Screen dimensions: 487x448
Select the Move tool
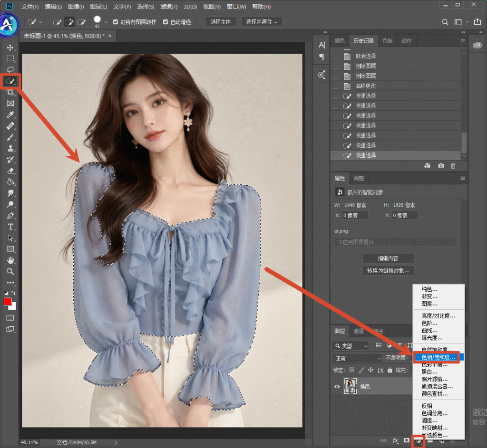click(x=10, y=48)
